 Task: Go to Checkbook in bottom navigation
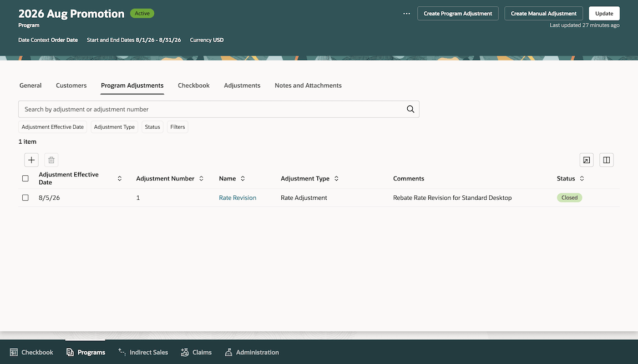(31, 352)
